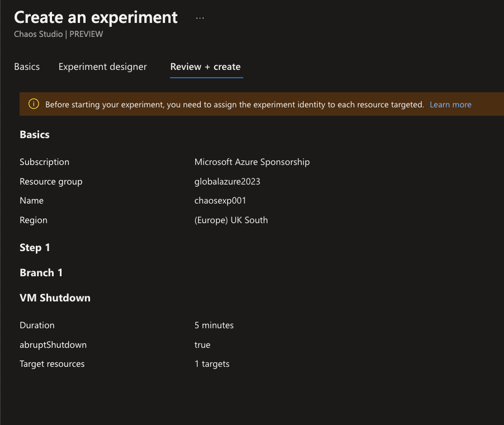Click the Duration label

[x=37, y=325]
